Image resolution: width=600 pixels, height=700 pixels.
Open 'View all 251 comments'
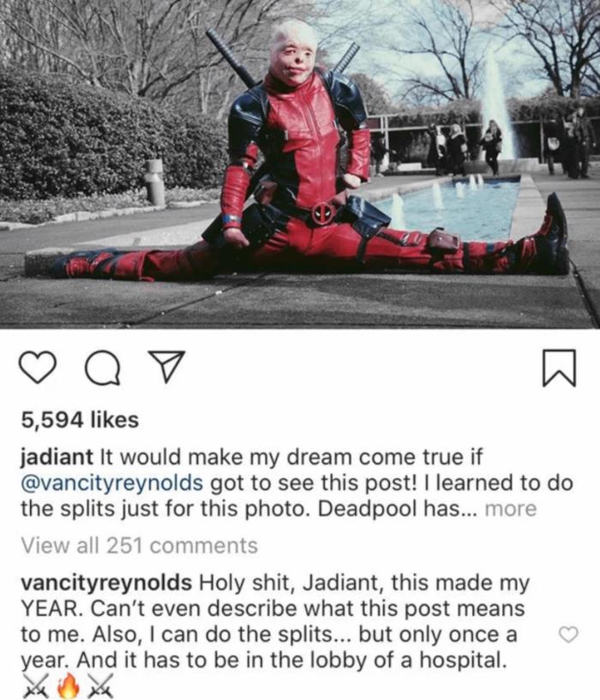coord(140,546)
